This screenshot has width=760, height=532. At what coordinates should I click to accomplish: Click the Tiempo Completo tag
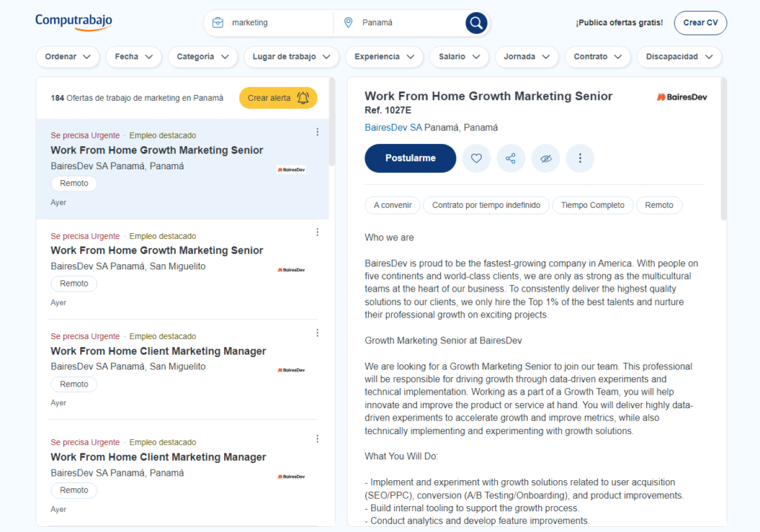coord(592,205)
